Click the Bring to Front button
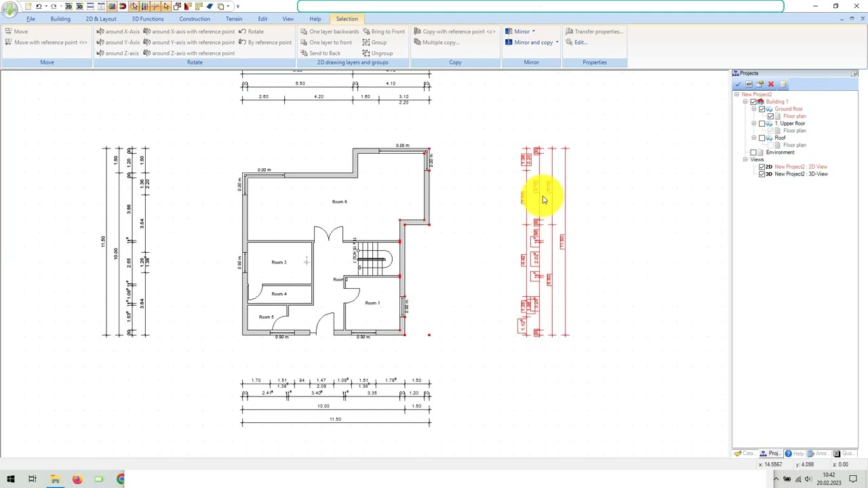The image size is (868, 488). 384,31
